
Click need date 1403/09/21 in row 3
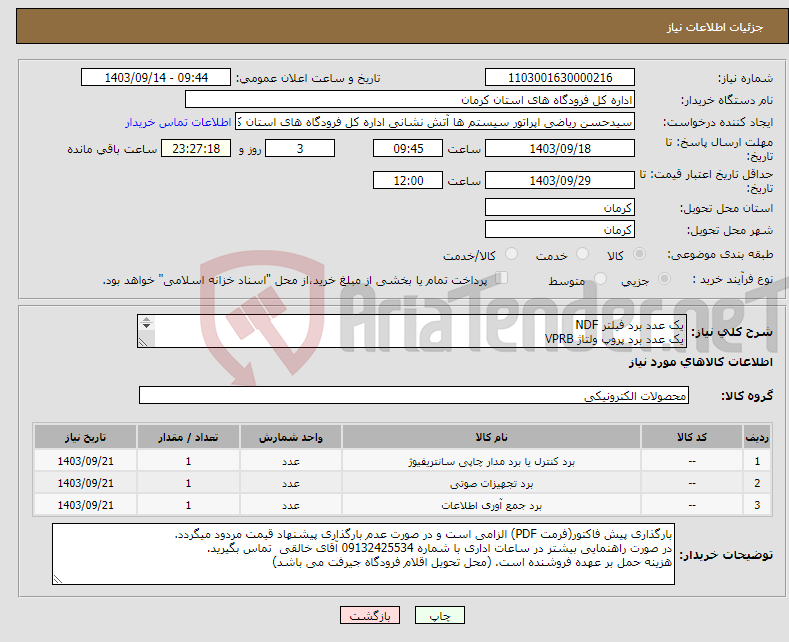(x=86, y=505)
